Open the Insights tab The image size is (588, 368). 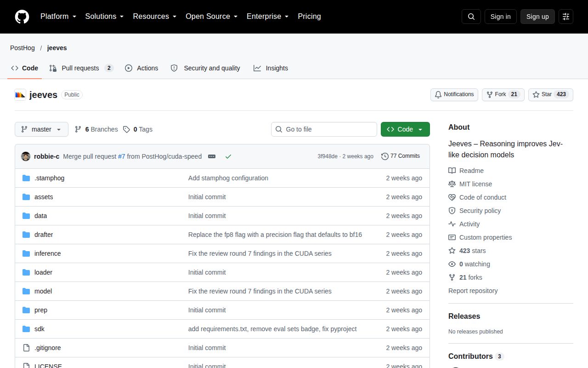271,68
